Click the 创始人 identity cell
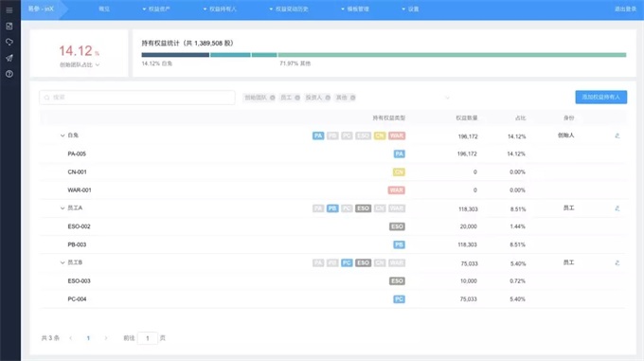 pos(566,135)
